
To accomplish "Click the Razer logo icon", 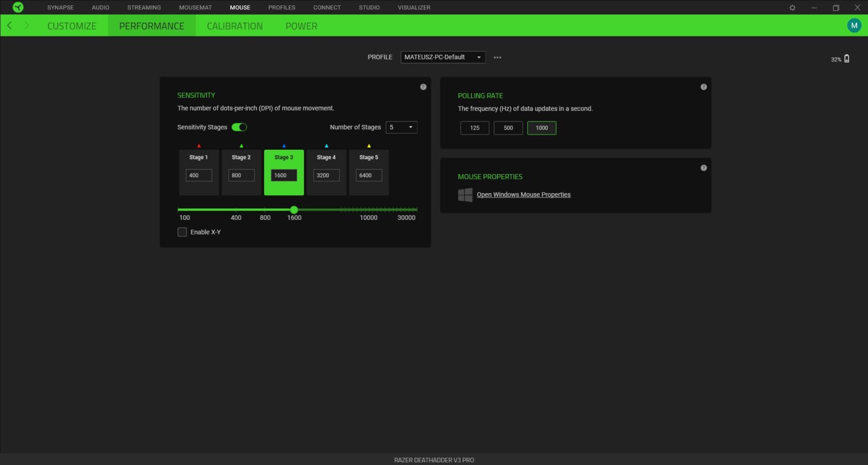I will [18, 8].
